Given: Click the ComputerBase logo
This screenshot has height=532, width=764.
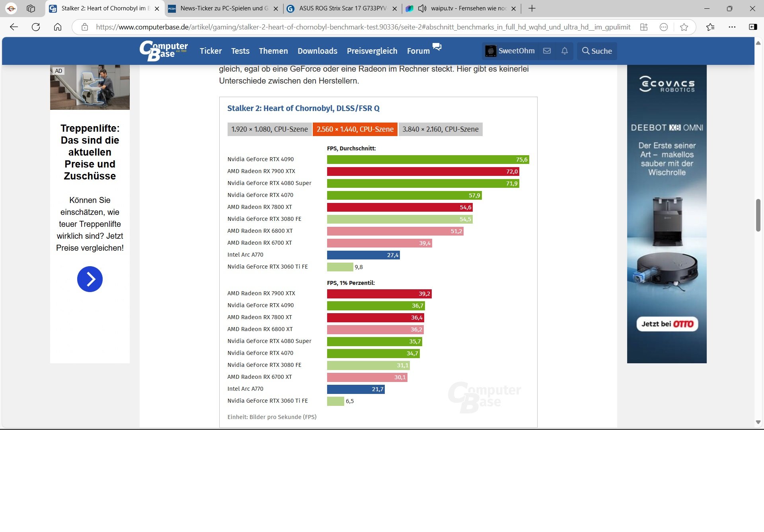Looking at the screenshot, I should point(164,51).
